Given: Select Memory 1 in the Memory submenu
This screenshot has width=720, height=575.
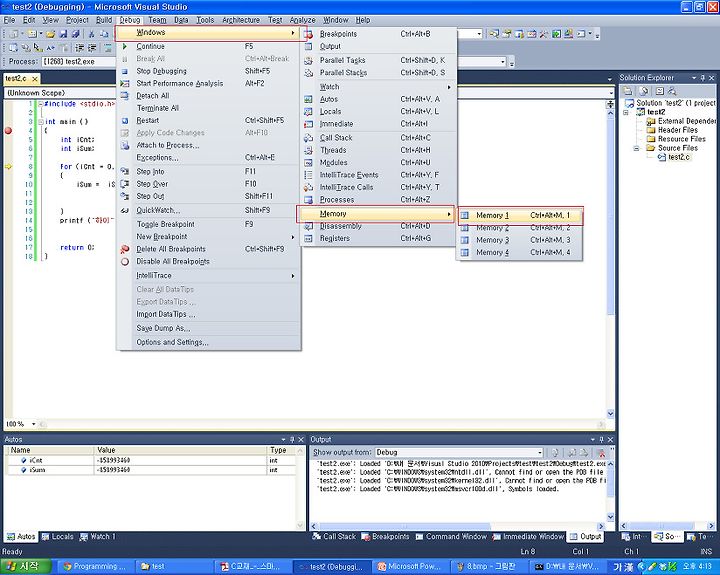Looking at the screenshot, I should coord(520,215).
